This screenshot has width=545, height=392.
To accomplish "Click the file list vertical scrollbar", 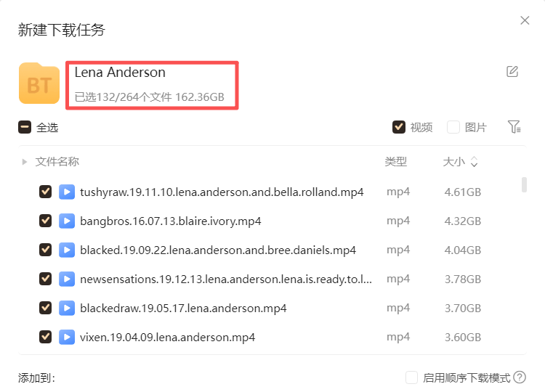I will pyautogui.click(x=524, y=184).
